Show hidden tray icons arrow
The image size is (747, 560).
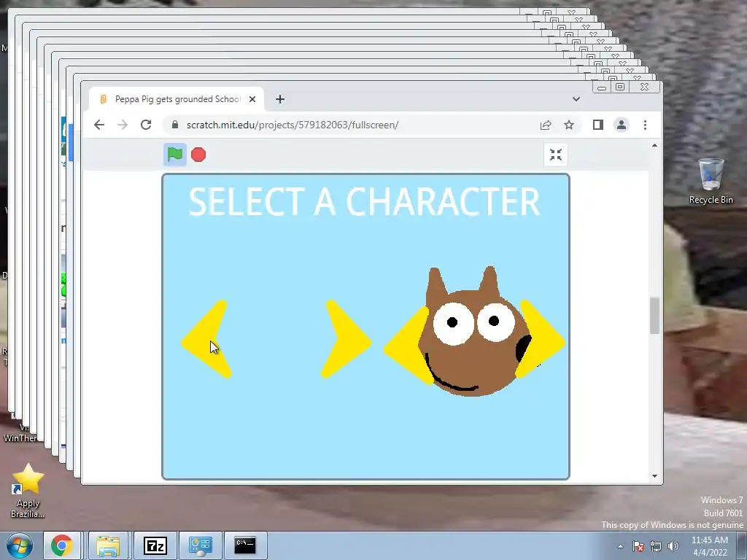click(x=620, y=546)
